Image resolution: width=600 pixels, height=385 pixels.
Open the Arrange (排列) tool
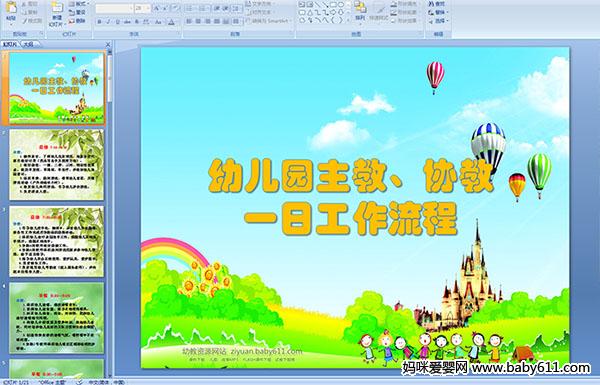[360, 11]
